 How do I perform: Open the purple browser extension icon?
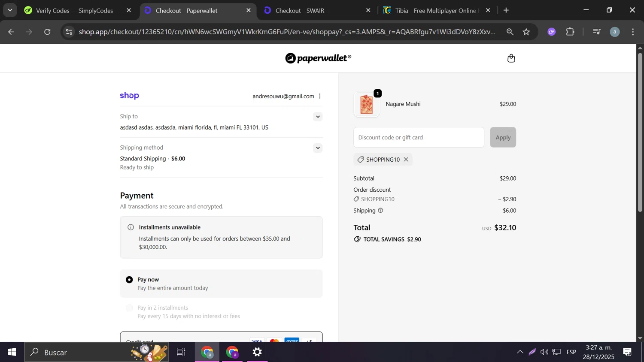[x=552, y=32]
